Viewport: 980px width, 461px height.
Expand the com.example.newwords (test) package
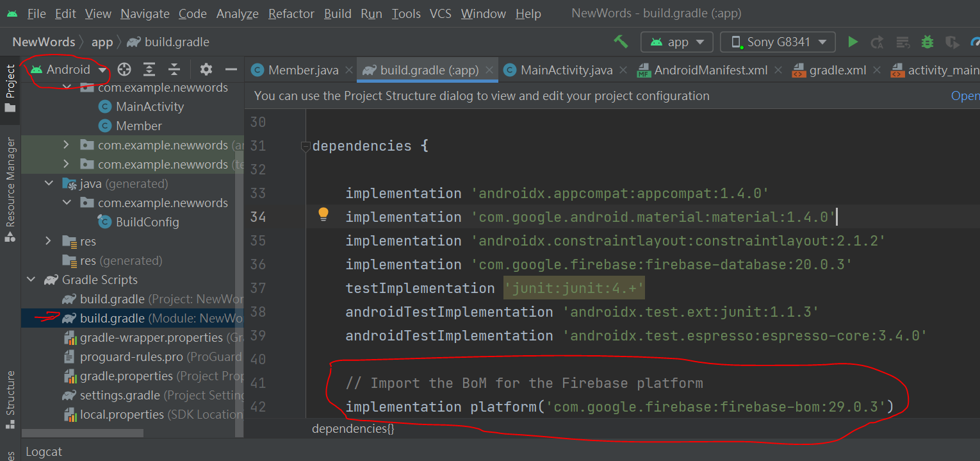point(66,164)
